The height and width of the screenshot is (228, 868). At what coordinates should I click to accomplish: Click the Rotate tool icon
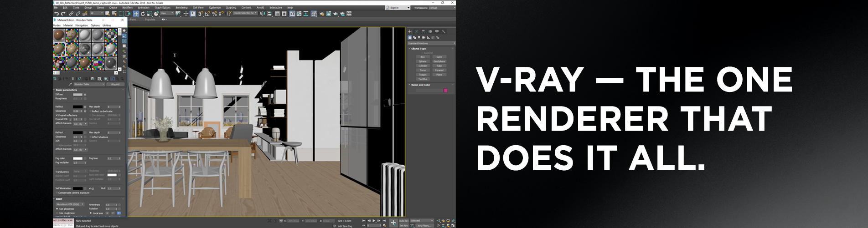click(x=143, y=14)
